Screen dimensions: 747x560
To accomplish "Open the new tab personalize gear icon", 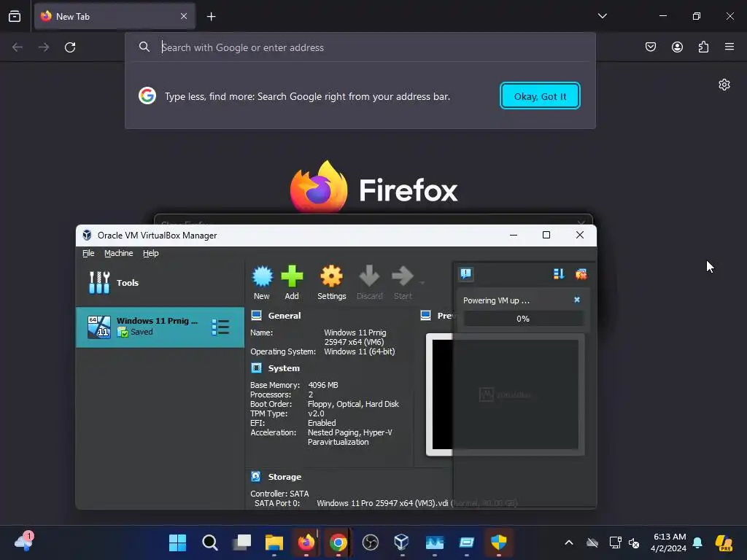I will coord(724,85).
